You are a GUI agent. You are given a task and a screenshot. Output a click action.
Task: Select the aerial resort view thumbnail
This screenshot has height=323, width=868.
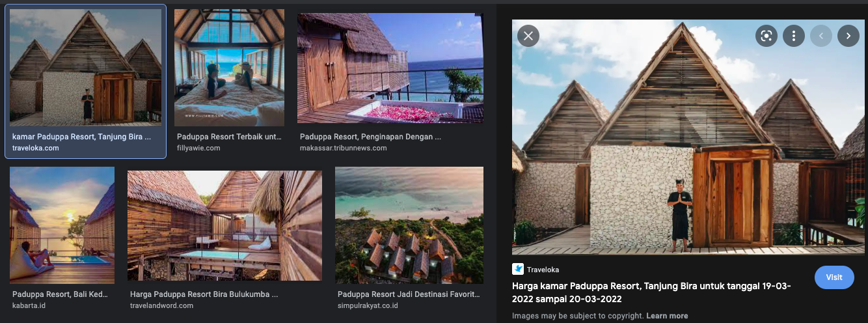[x=409, y=225]
